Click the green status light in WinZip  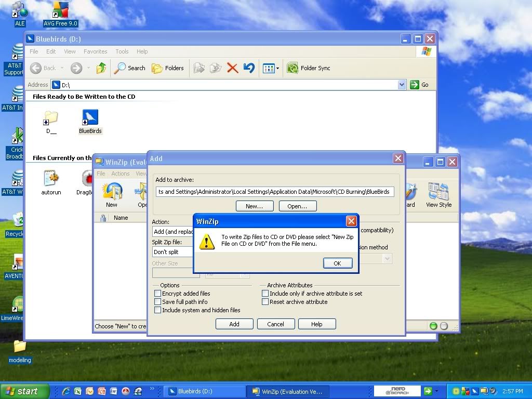[x=433, y=326]
